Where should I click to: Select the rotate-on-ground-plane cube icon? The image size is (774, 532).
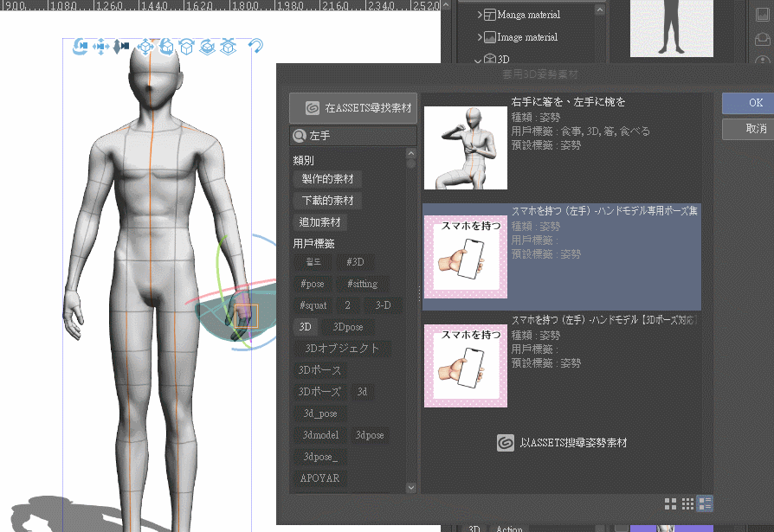[207, 47]
